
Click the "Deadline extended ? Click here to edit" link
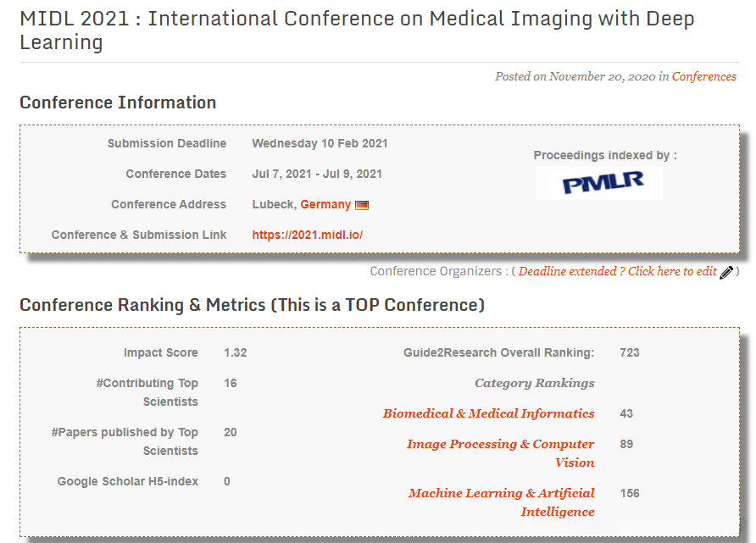[x=617, y=271]
